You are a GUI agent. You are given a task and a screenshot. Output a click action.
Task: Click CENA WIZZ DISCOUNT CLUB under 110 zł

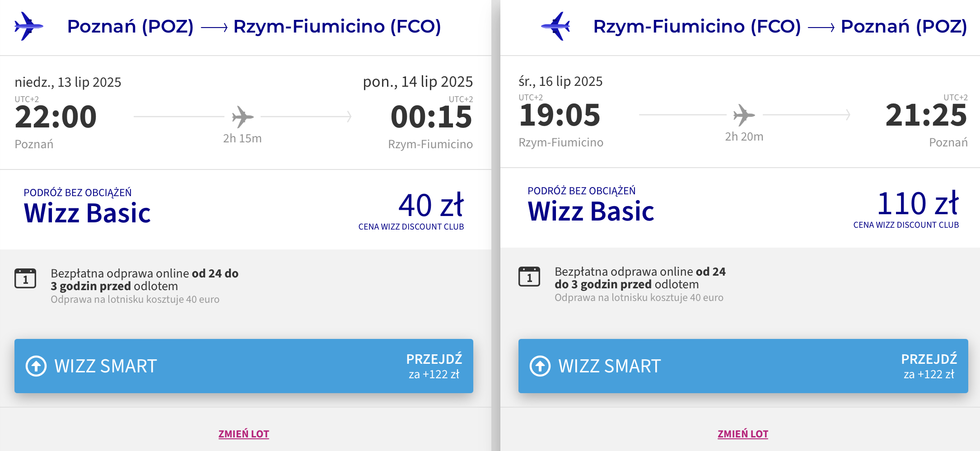point(906,225)
